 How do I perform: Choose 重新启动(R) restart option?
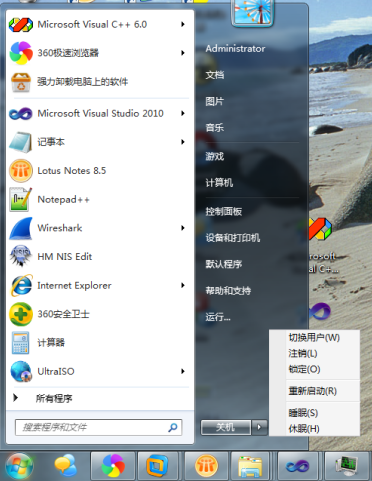pyautogui.click(x=314, y=391)
